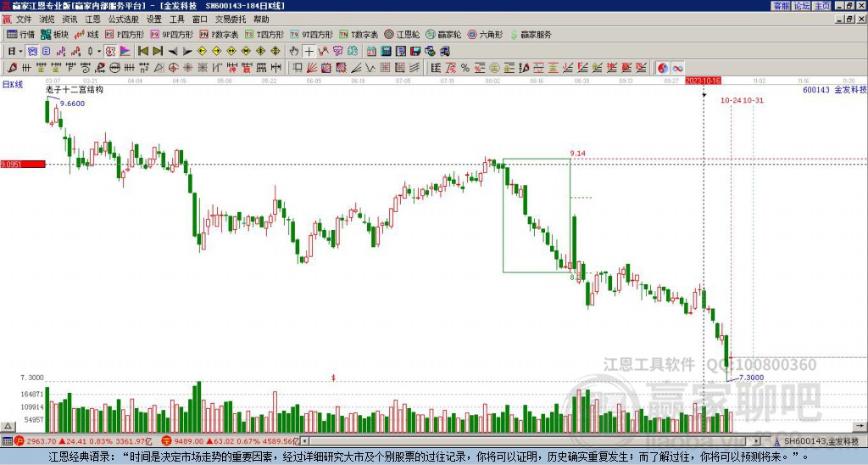Click the chart scroll-up triangle button

coord(8,426)
